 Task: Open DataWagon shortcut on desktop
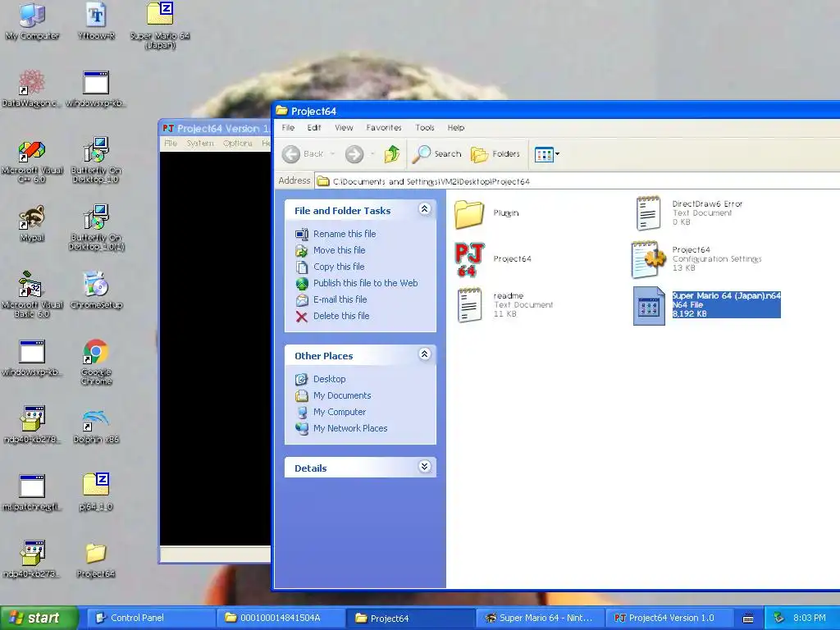pyautogui.click(x=31, y=89)
